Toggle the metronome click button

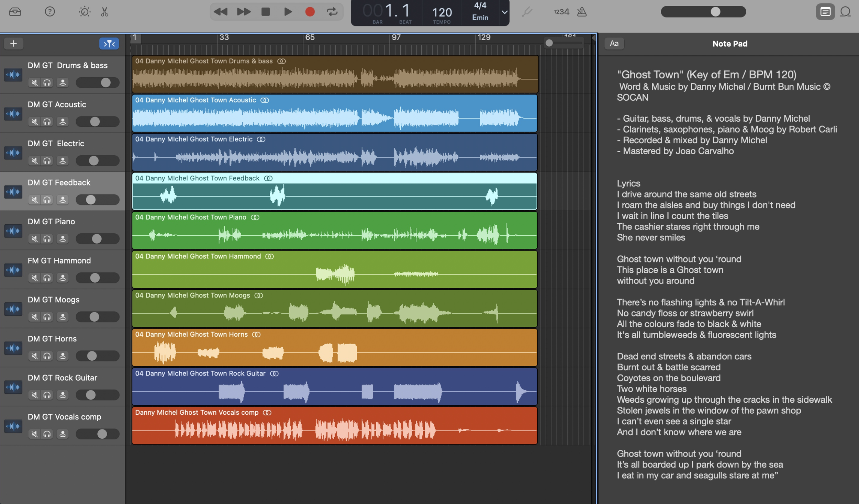coord(582,12)
